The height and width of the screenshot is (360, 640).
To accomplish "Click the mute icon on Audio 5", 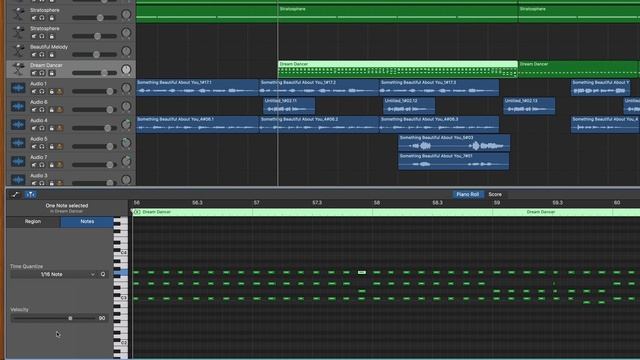I will click(x=34, y=147).
